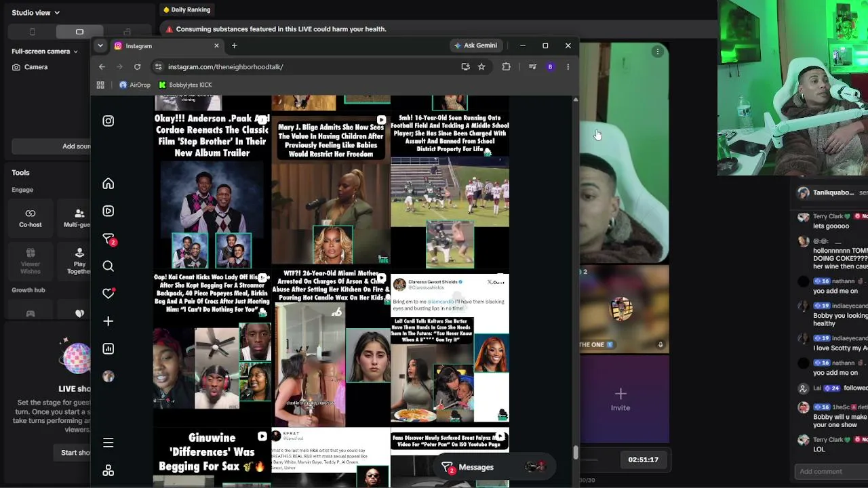This screenshot has width=868, height=488.
Task: Open the 26-Year-Old Miami Mother post
Action: pyautogui.click(x=330, y=348)
